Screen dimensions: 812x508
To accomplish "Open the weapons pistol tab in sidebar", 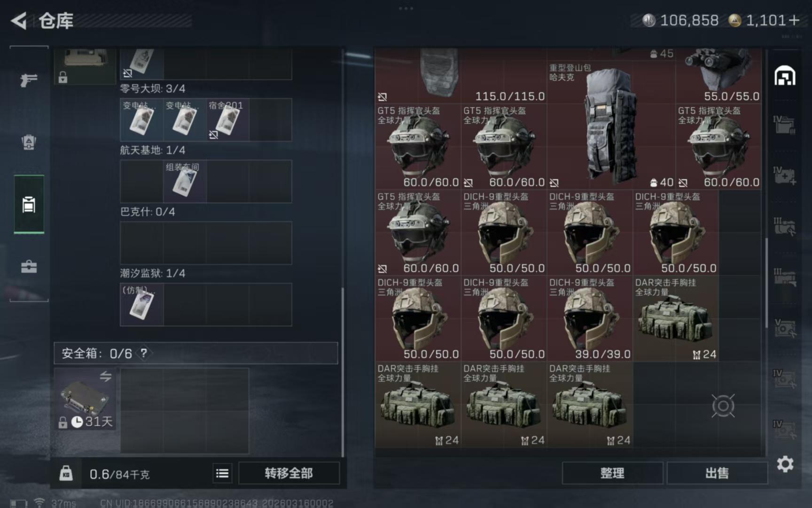I will [29, 80].
